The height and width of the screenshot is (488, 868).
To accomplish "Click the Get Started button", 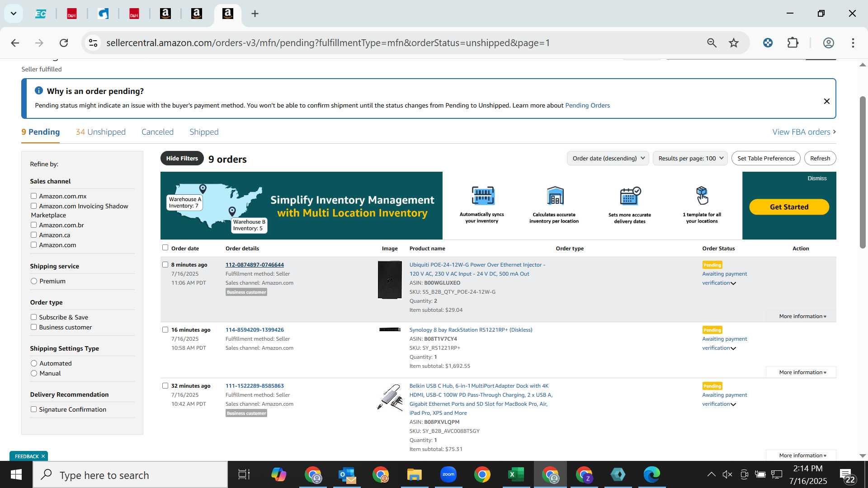I will [x=789, y=207].
